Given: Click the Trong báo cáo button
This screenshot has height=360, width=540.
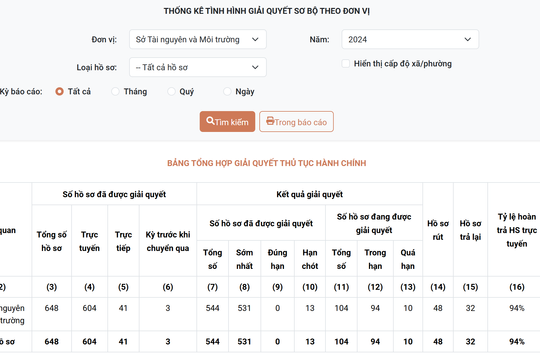Looking at the screenshot, I should click(296, 121).
